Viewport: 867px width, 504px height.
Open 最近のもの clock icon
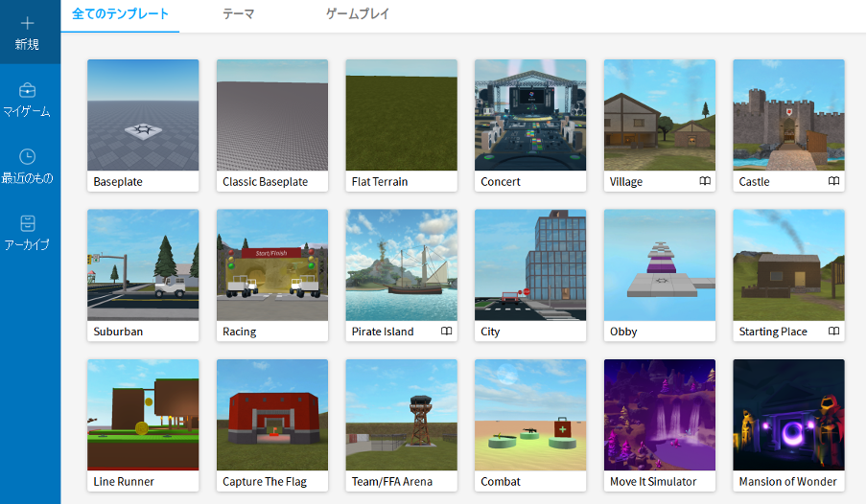pos(27,156)
